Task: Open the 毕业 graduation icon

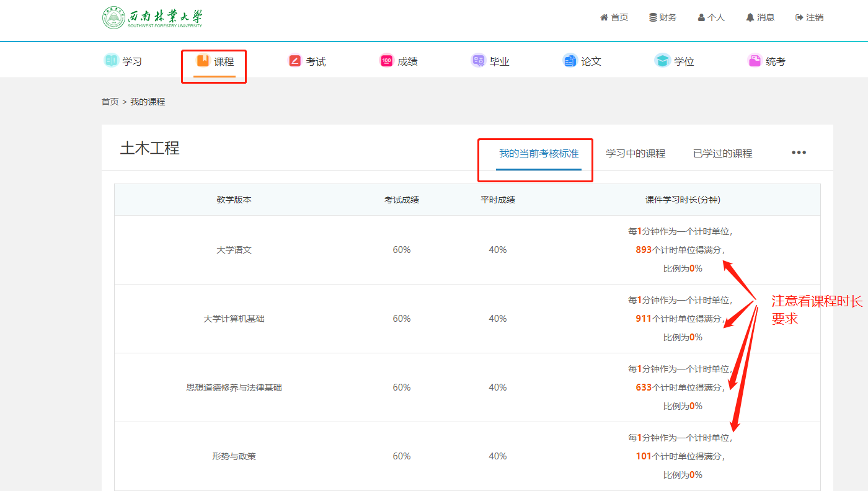Action: click(478, 61)
